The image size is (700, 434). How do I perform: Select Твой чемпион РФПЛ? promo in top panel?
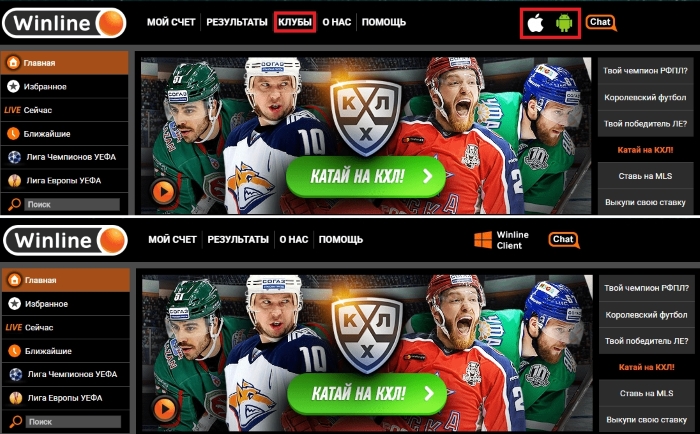pyautogui.click(x=646, y=71)
